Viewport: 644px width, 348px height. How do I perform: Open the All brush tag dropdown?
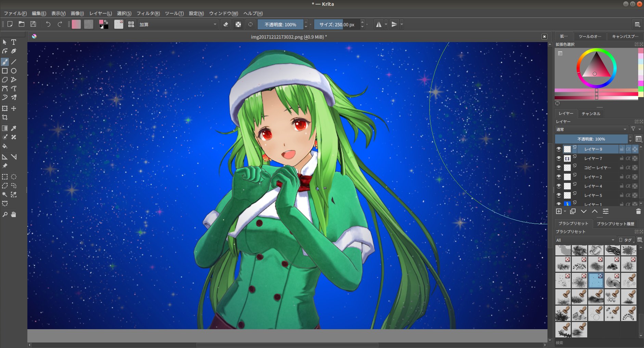[585, 240]
